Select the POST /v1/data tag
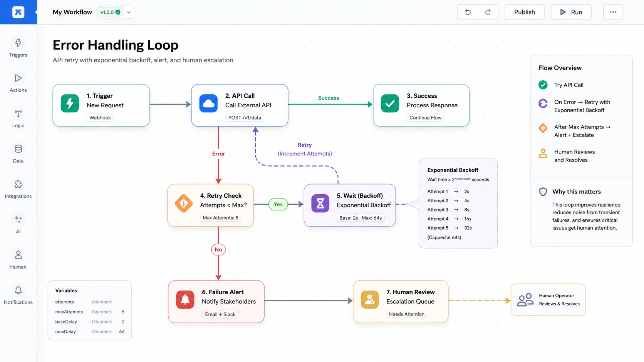 [245, 118]
